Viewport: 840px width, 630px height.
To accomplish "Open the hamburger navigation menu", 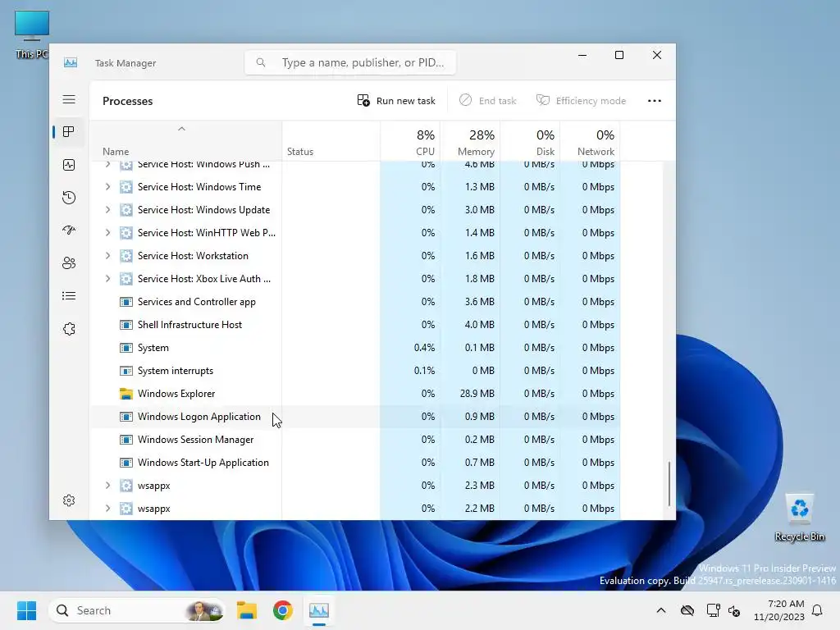I will point(69,99).
